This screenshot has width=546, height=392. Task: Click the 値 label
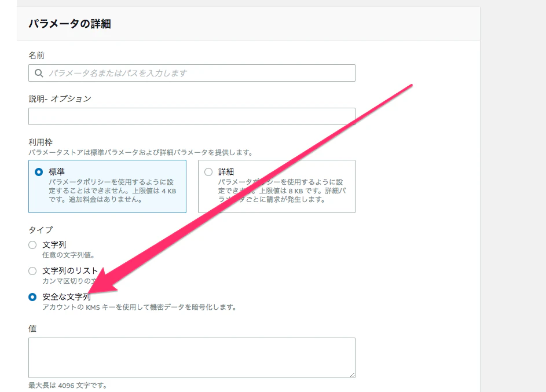[x=32, y=329]
